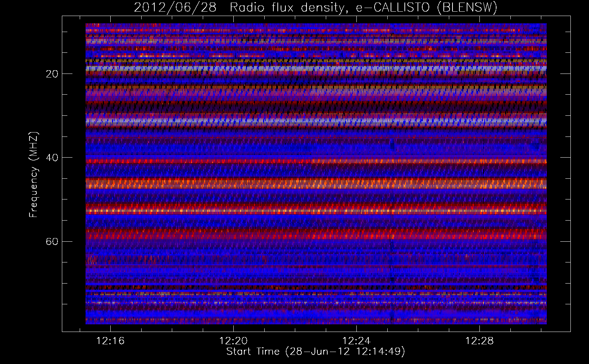
Task: Click the 12:28 time axis label
Action: click(x=480, y=341)
